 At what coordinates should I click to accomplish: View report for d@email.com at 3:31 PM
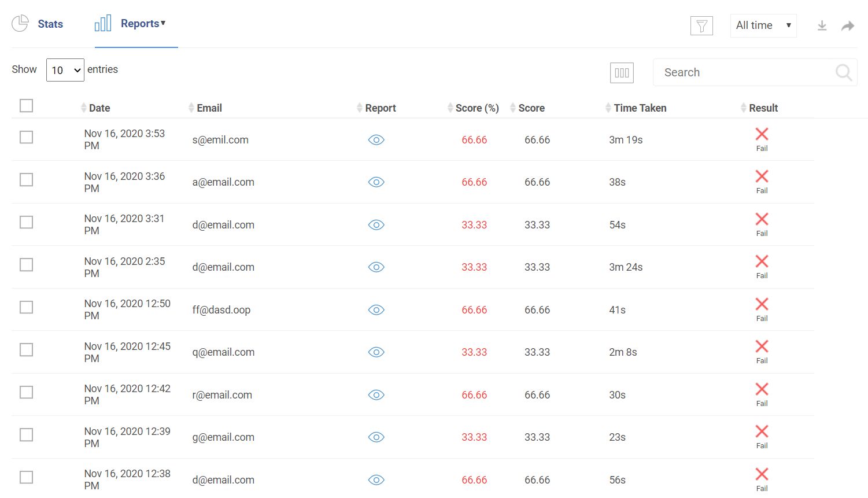[376, 225]
